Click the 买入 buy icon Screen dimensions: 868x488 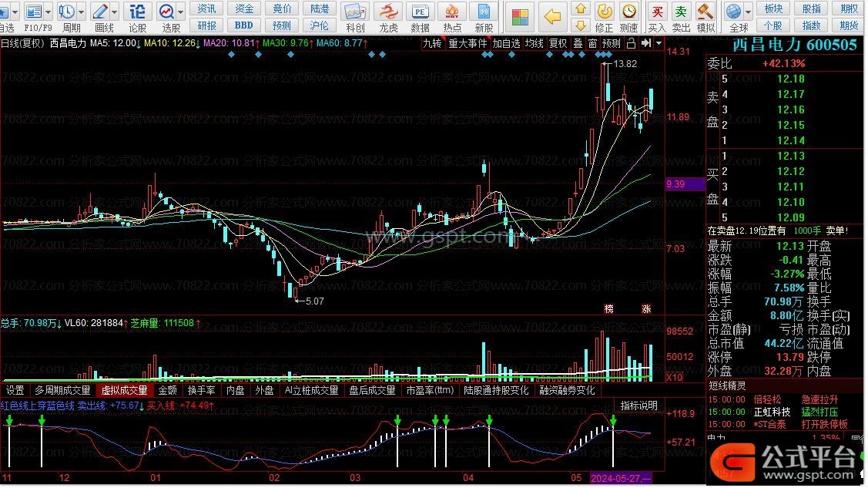pos(657,11)
